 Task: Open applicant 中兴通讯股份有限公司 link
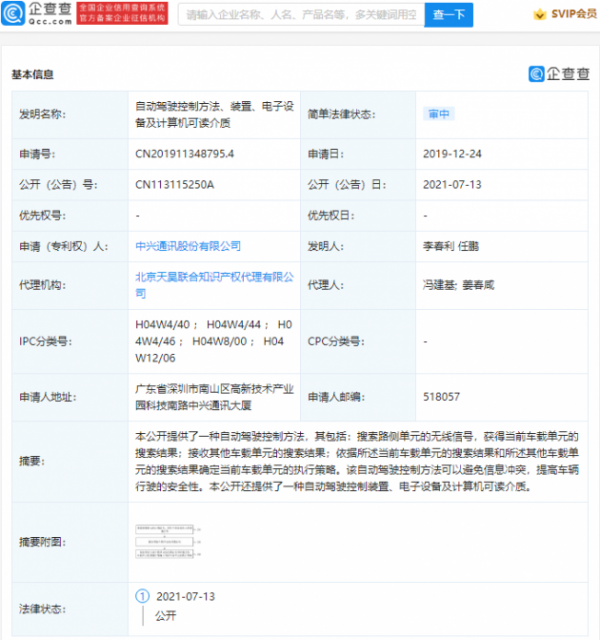(188, 246)
